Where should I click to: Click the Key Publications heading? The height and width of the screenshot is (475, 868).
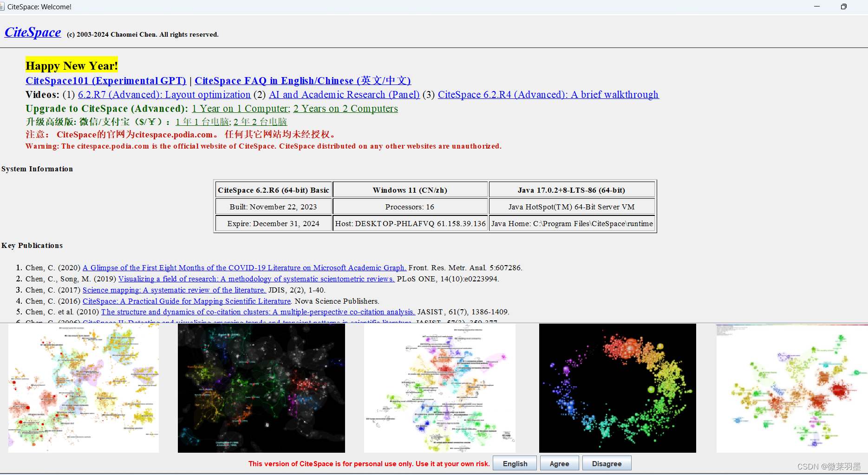coord(32,246)
